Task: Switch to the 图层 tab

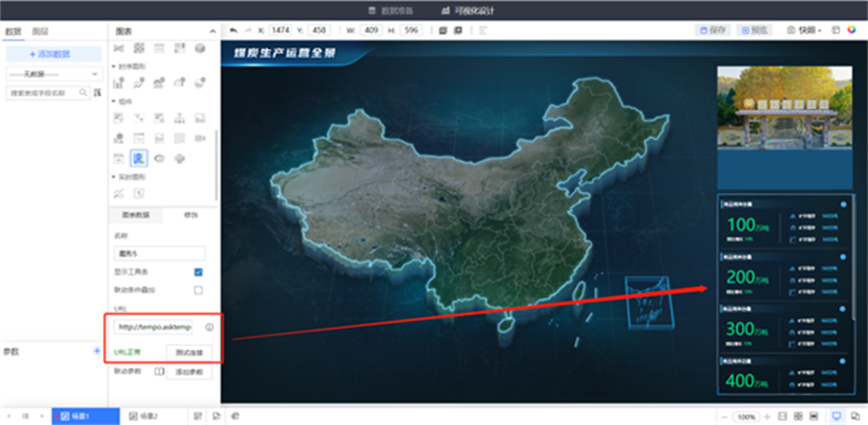Action: pyautogui.click(x=40, y=31)
